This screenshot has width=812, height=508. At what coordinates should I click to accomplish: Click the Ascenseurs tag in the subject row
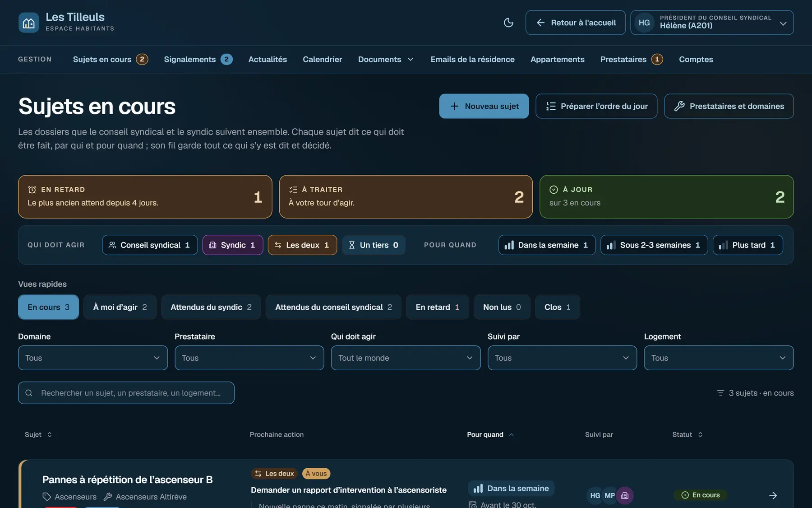pos(69,497)
